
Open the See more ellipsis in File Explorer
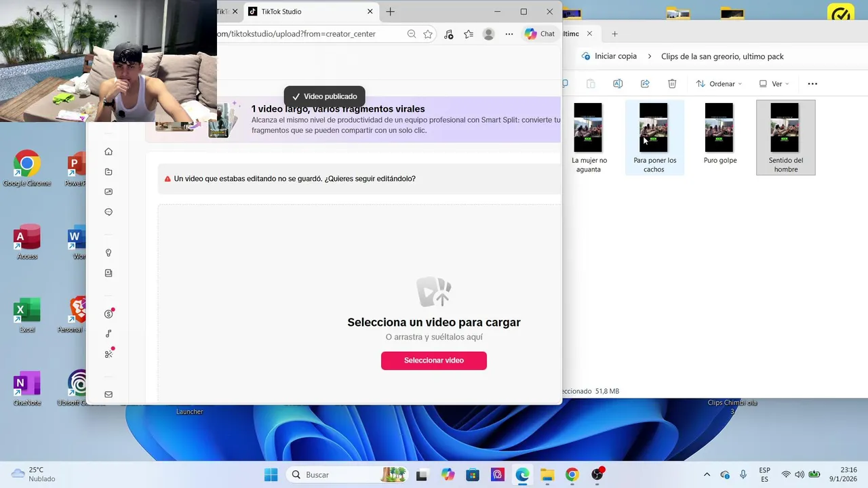(812, 84)
